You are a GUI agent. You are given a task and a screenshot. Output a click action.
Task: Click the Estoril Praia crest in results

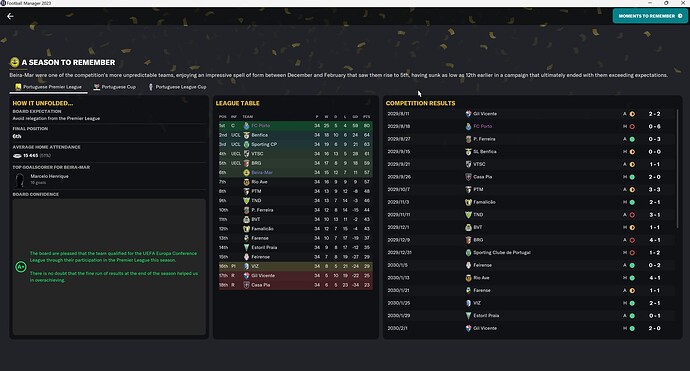[468, 316]
